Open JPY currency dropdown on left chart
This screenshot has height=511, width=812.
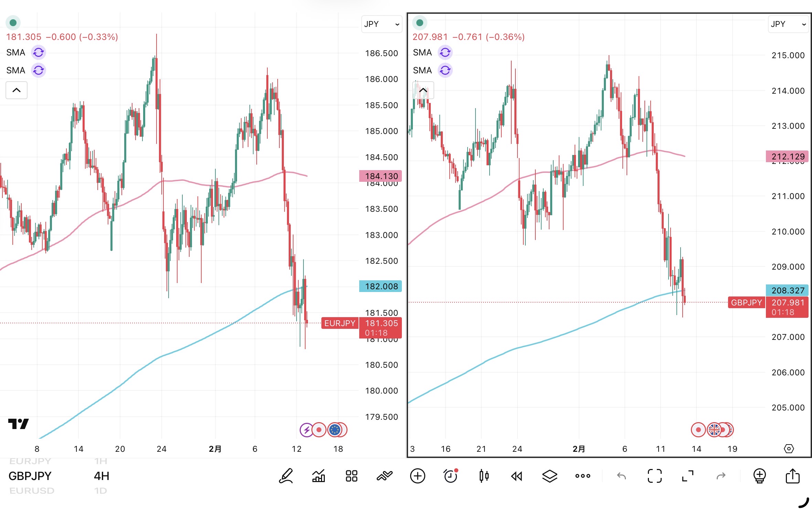pos(382,24)
